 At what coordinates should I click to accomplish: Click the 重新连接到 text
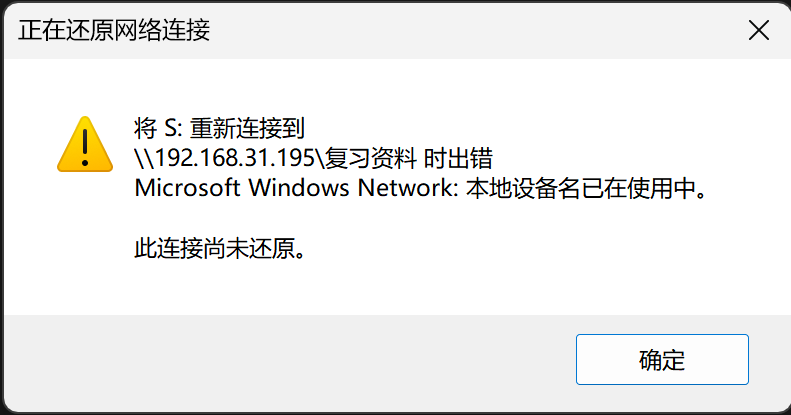point(247,128)
